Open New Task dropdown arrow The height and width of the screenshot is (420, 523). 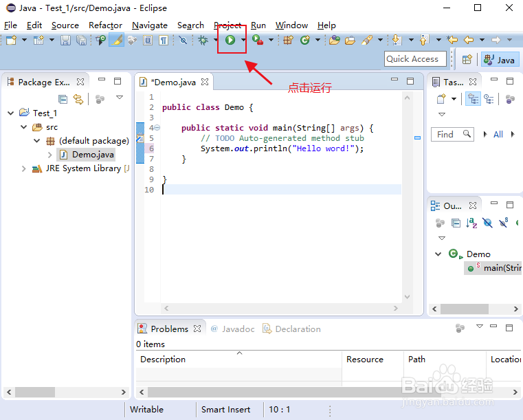[x=454, y=99]
